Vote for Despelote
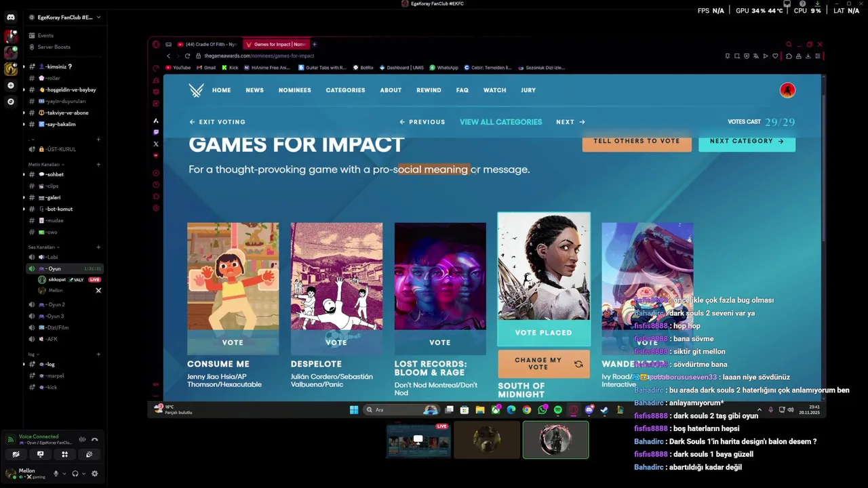 (336, 343)
